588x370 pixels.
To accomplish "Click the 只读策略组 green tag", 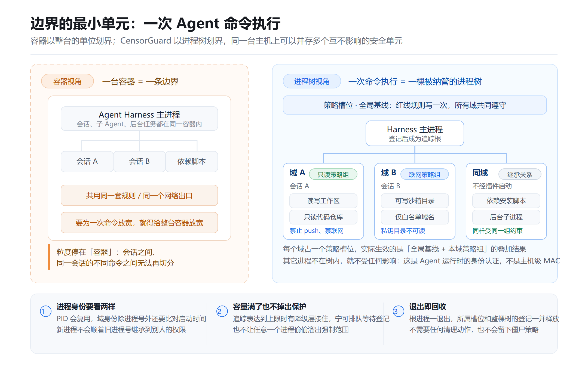I will 333,174.
